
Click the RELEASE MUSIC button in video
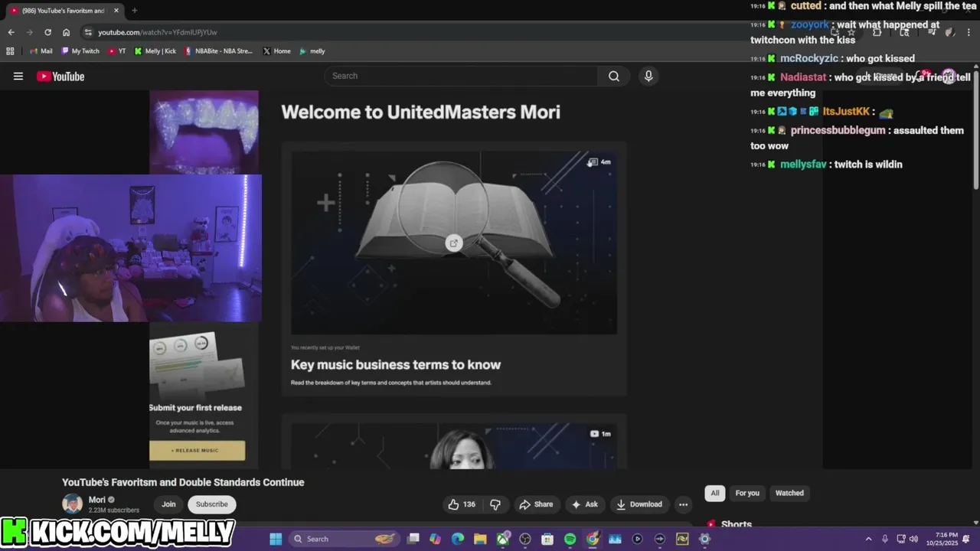(197, 450)
